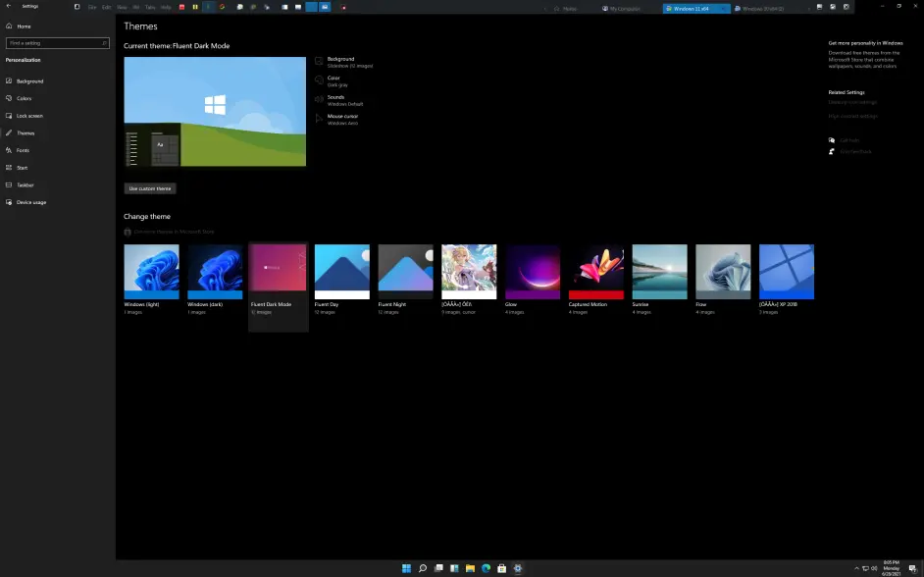Switch to the Home tab in VM toolbar
924x577 pixels.
(x=565, y=9)
